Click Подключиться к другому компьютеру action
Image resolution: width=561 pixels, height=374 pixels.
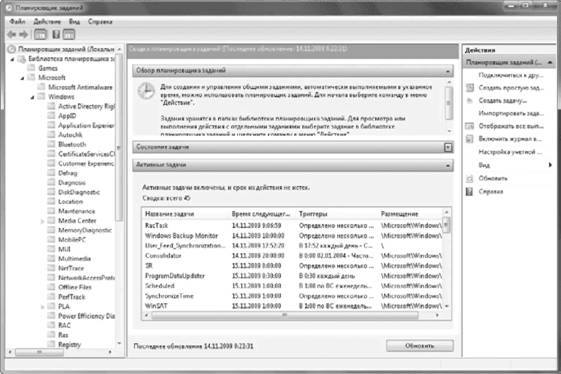511,75
